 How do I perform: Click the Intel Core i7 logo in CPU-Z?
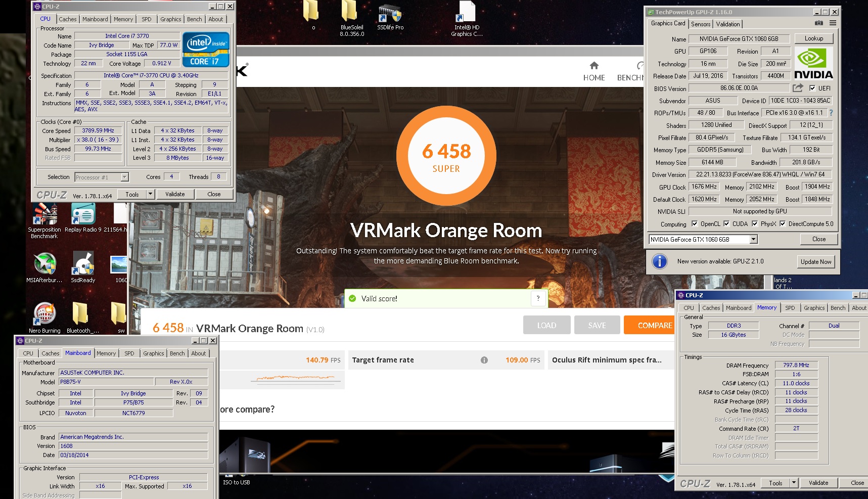click(206, 49)
